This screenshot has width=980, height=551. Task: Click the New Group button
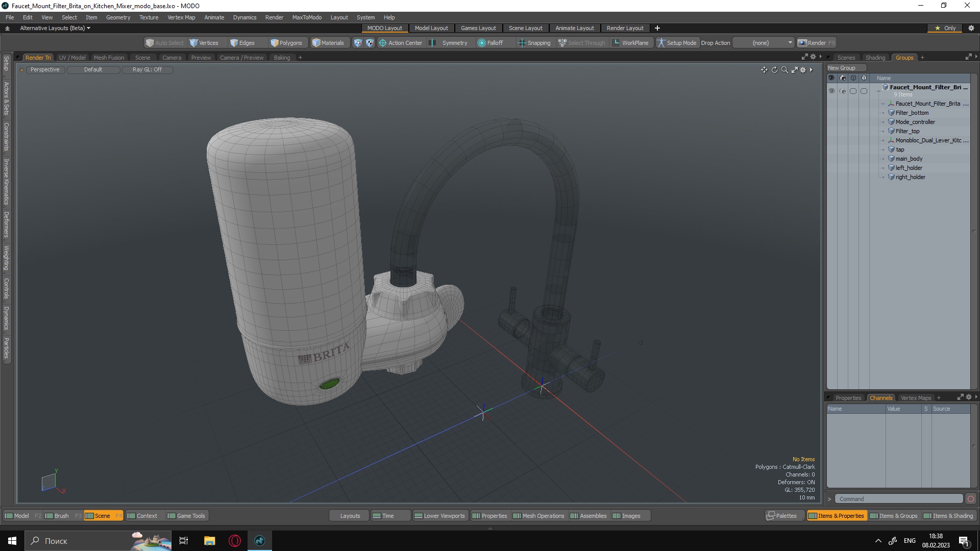click(x=846, y=68)
